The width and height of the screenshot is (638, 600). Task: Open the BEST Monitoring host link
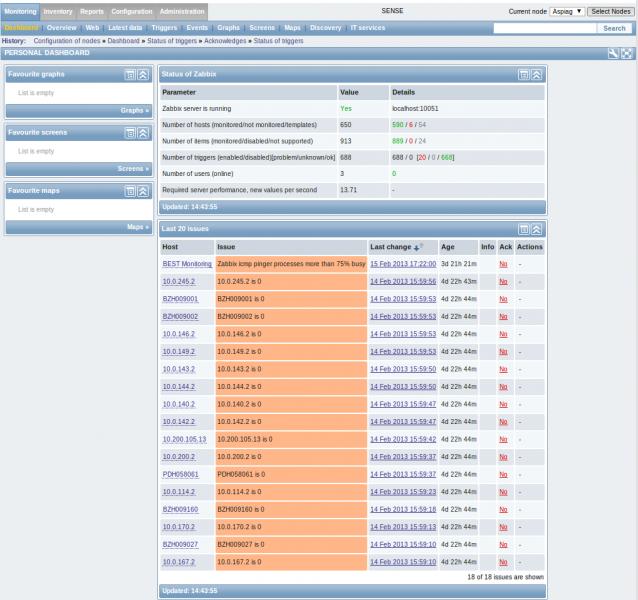pos(187,263)
